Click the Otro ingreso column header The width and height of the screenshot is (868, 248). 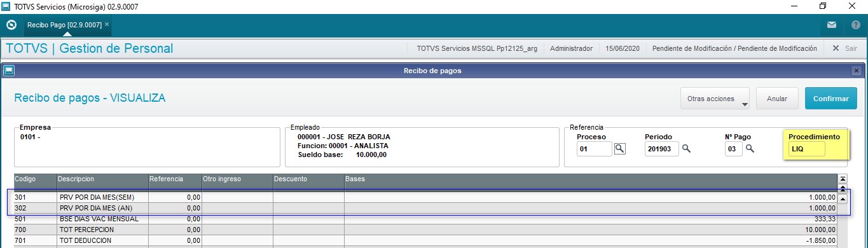pos(237,179)
